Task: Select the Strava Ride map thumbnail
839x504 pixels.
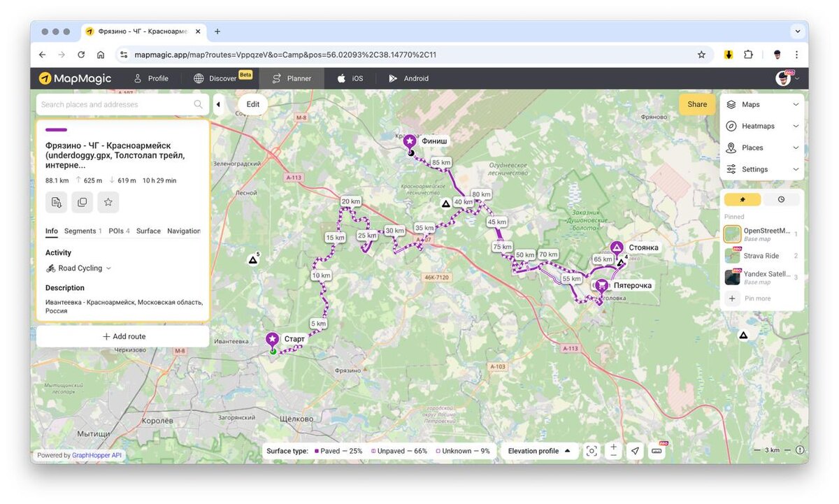Action: pyautogui.click(x=733, y=256)
